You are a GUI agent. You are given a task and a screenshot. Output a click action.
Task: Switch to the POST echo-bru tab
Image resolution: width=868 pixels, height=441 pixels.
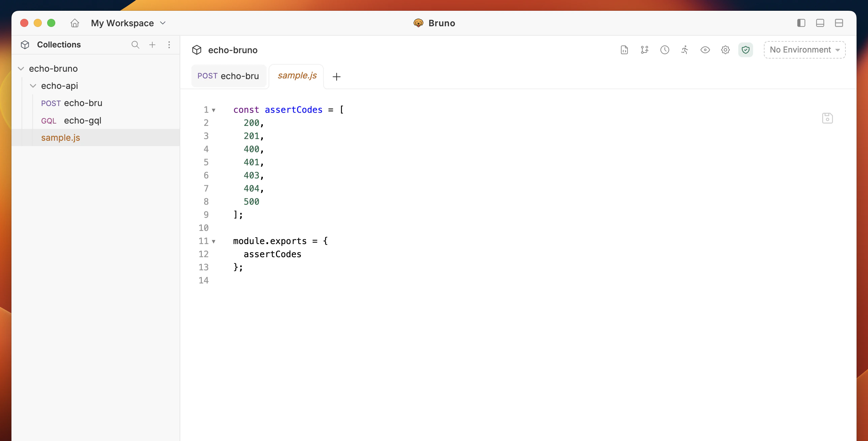tap(229, 76)
